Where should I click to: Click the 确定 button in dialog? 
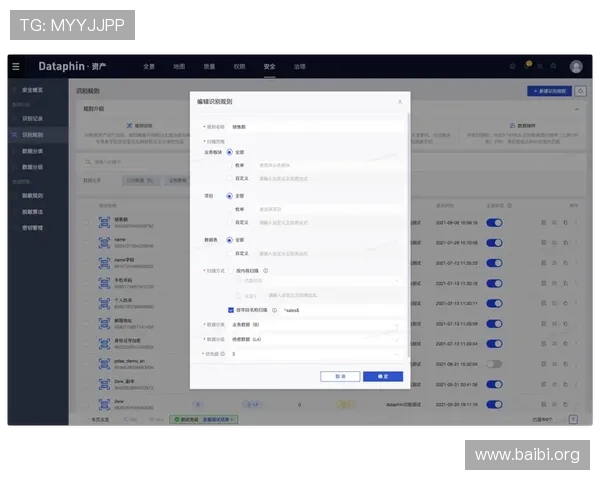coord(383,376)
